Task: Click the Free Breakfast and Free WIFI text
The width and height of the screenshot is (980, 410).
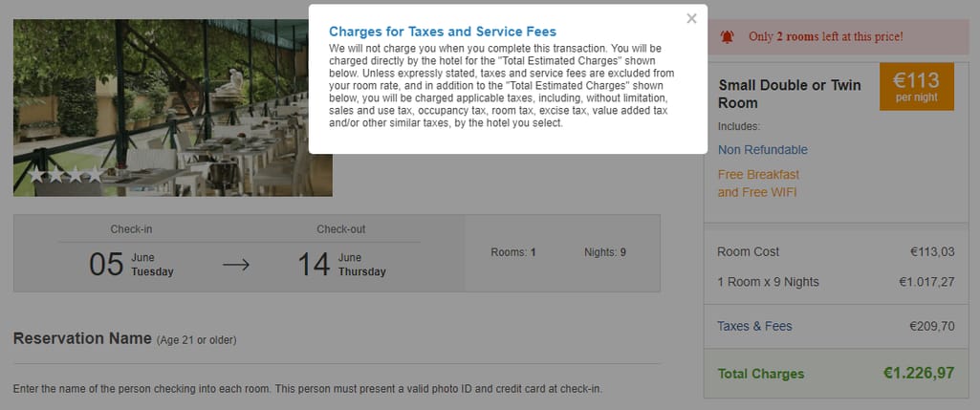Action: click(x=759, y=183)
